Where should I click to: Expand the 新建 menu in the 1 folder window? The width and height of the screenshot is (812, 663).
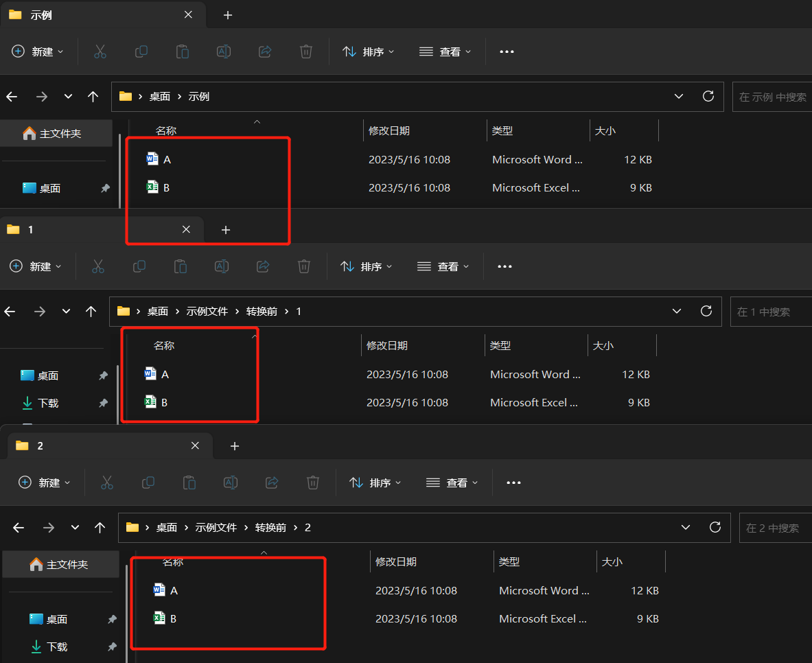click(x=36, y=266)
